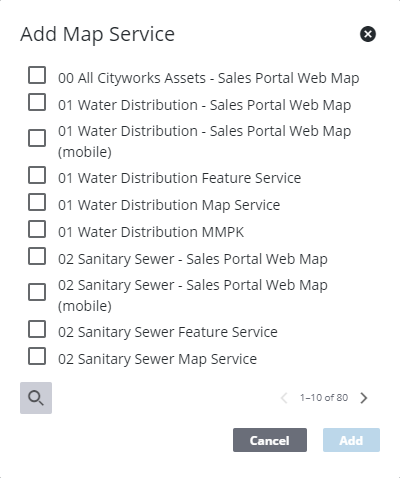Screen dimensions: 400x478
Task: Tick 01 Water Distribution Map Service checkbox
Action: coord(37,202)
